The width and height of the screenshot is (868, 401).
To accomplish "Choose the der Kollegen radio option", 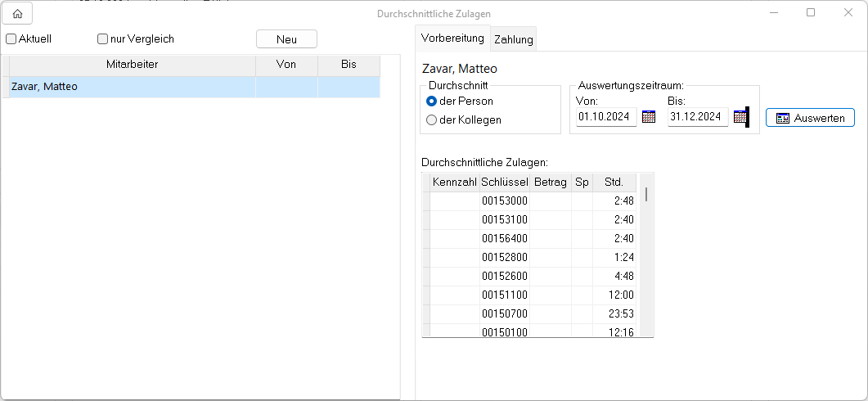I will (432, 119).
